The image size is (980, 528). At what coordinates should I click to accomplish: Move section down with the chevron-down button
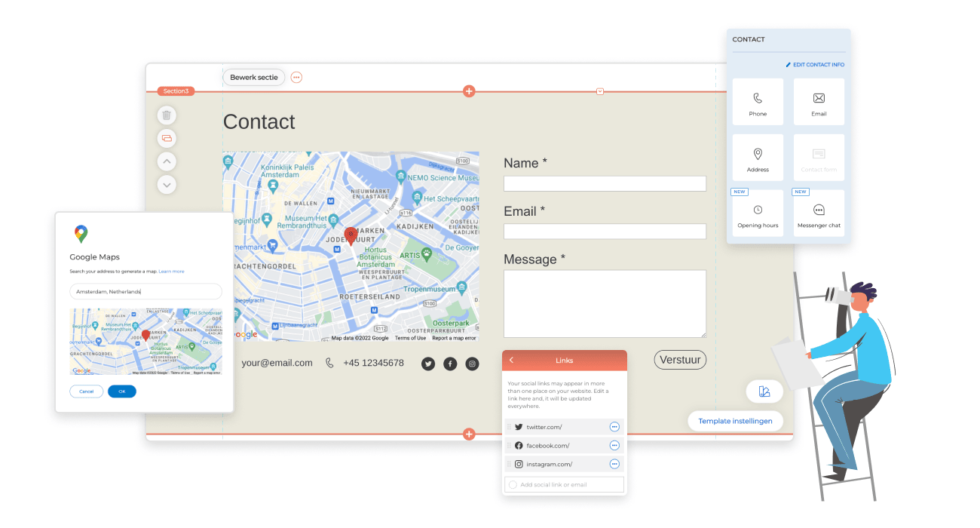tap(167, 184)
